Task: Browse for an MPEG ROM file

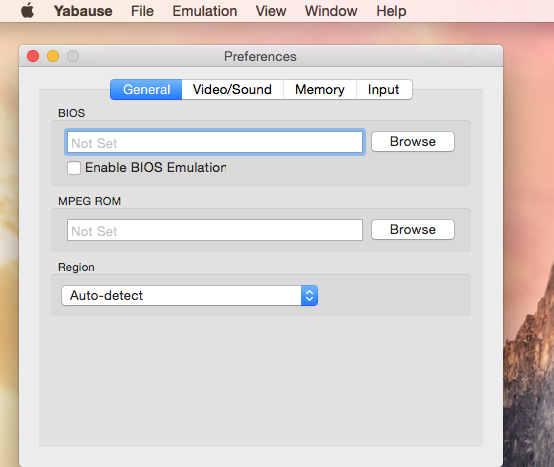Action: point(413,230)
